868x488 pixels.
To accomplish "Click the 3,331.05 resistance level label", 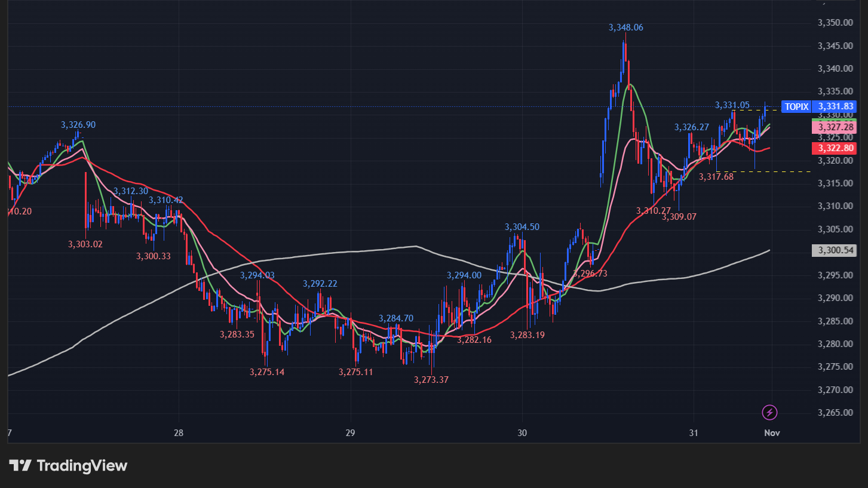I will pyautogui.click(x=732, y=105).
